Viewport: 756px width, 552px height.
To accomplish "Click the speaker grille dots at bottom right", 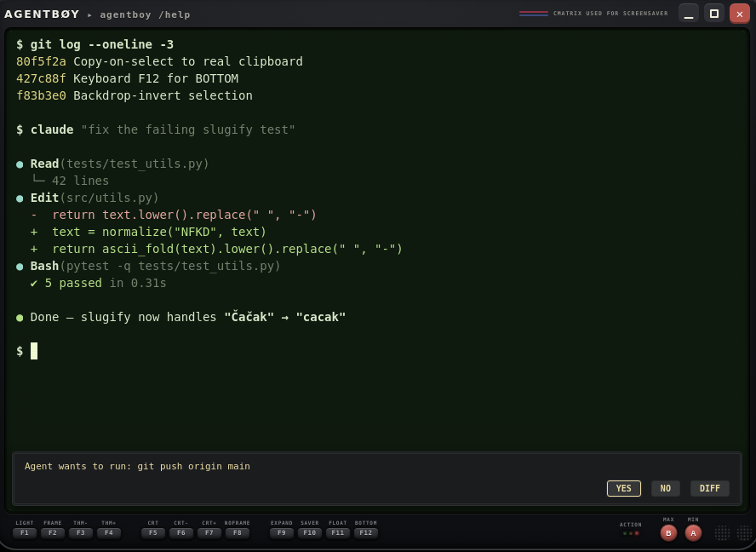I will 733,532.
